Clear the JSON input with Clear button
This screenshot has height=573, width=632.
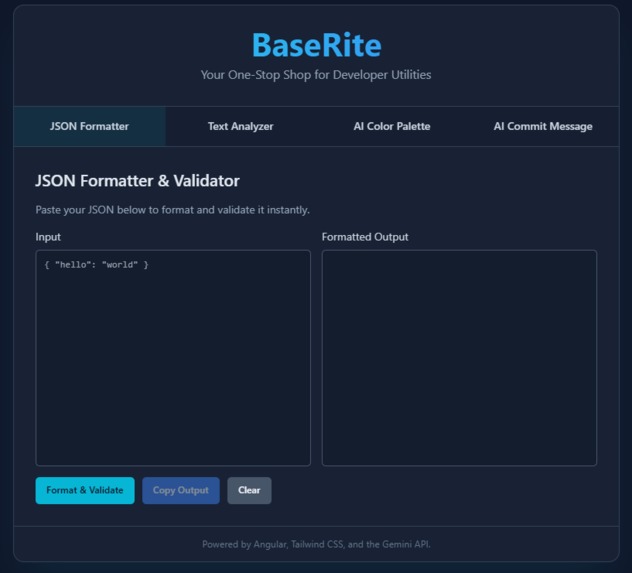249,490
